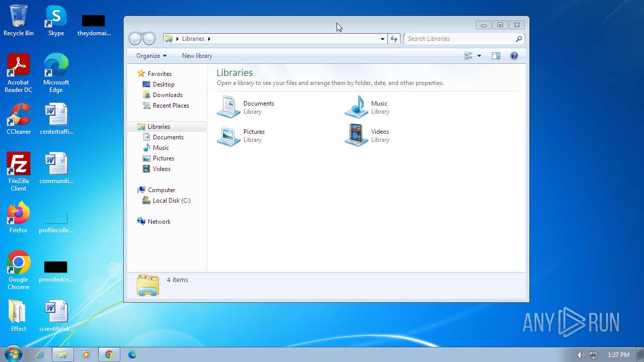Click the Windows Explorer taskbar button
The width and height of the screenshot is (644, 362).
pyautogui.click(x=63, y=354)
